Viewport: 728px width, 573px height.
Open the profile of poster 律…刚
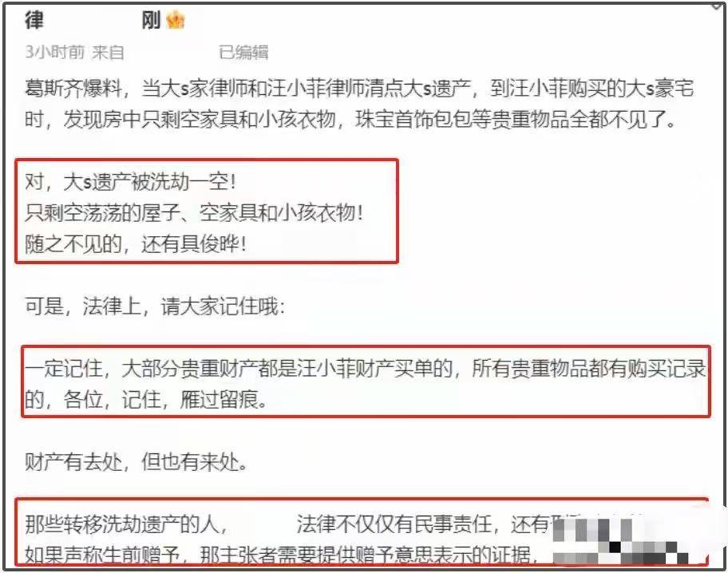tap(93, 21)
